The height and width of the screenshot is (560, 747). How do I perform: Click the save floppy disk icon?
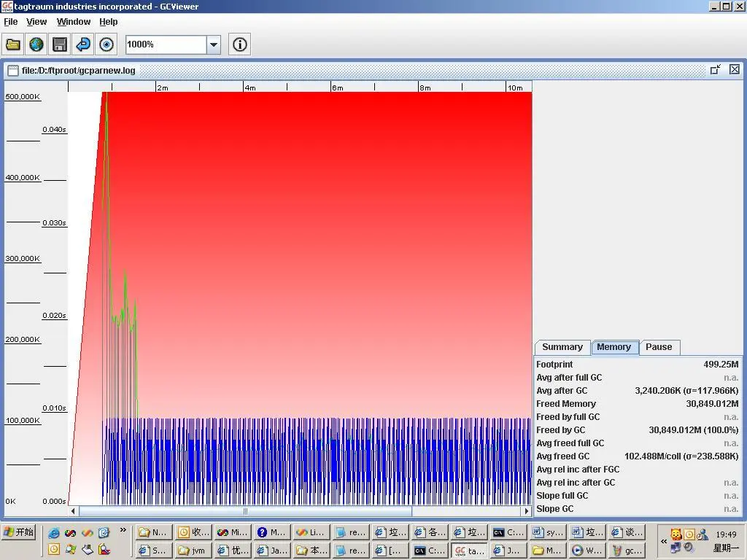(x=60, y=44)
